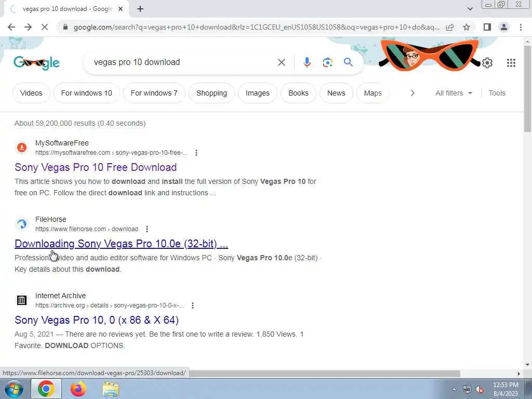
Task: Open the Windows Start menu
Action: pos(13,389)
